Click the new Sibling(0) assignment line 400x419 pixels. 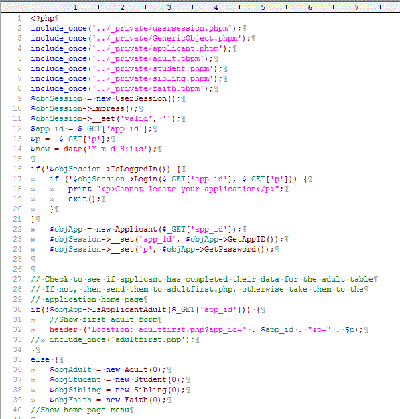coord(119,390)
